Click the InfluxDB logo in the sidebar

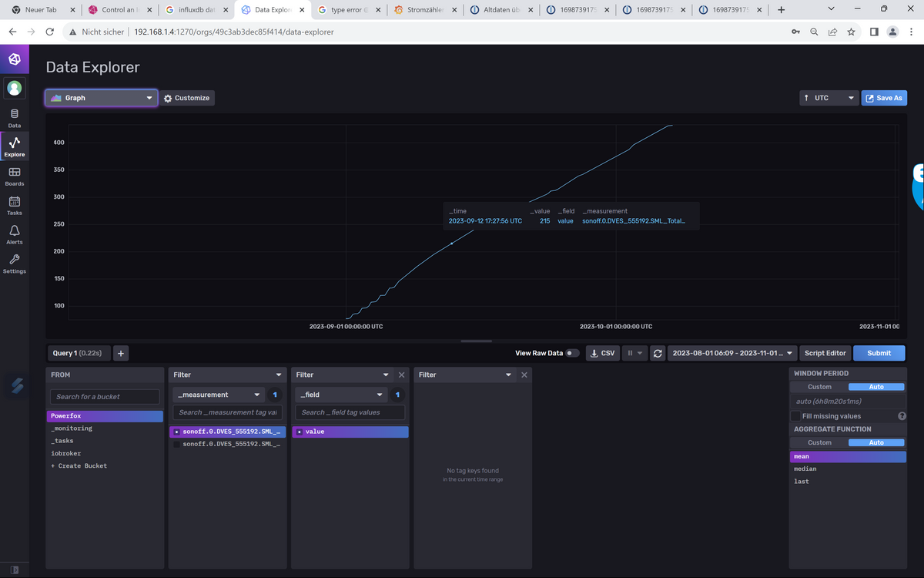[14, 59]
